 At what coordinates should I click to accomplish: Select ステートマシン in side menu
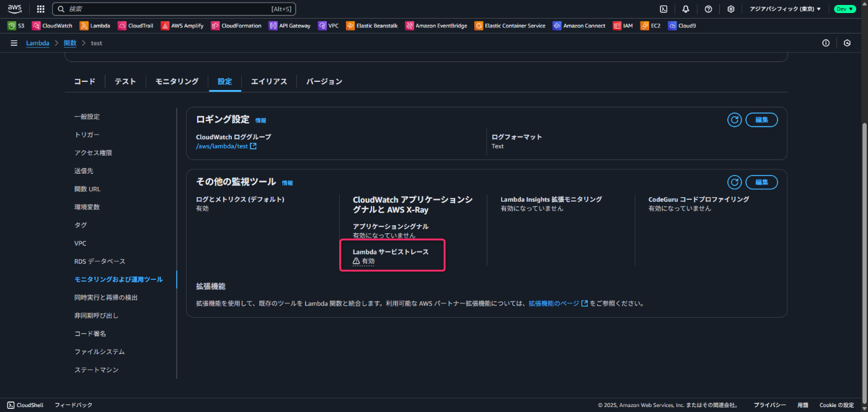(96, 370)
